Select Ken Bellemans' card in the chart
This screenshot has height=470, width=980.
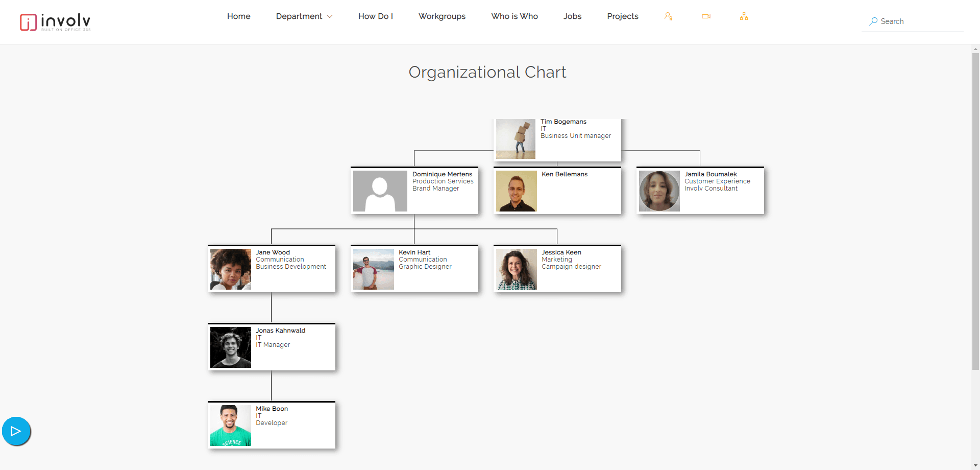click(x=557, y=191)
